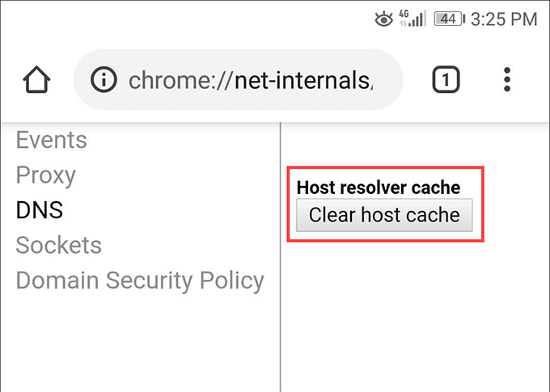The width and height of the screenshot is (550, 392).
Task: Open Chrome's three-dot overflow menu
Action: 507,80
